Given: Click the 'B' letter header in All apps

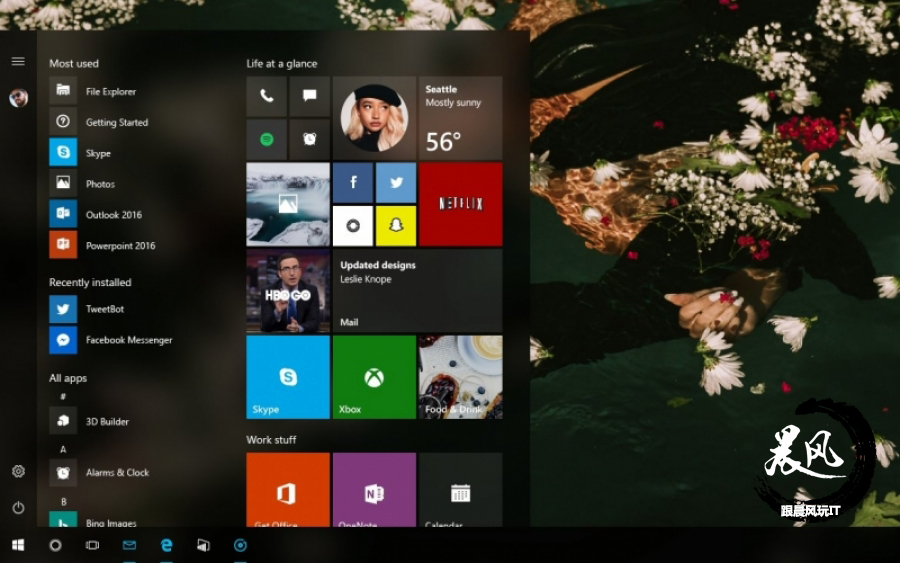Looking at the screenshot, I should (x=64, y=502).
